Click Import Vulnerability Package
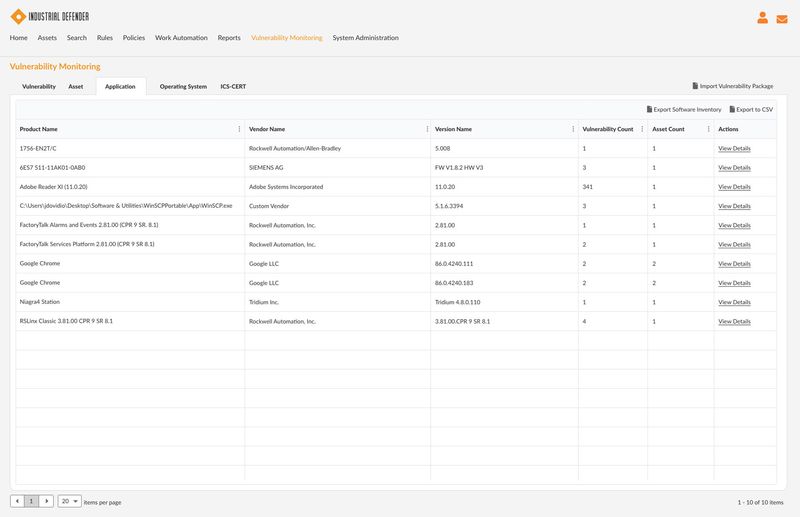 point(733,86)
